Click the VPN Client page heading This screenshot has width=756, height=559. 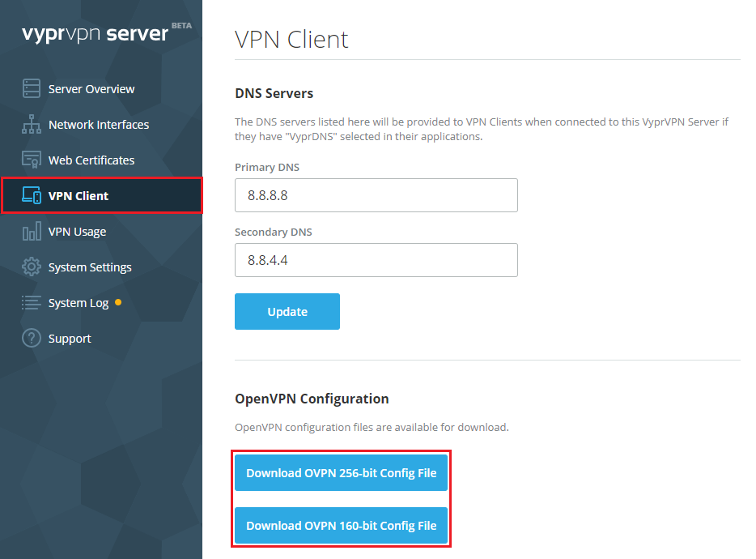pos(291,39)
